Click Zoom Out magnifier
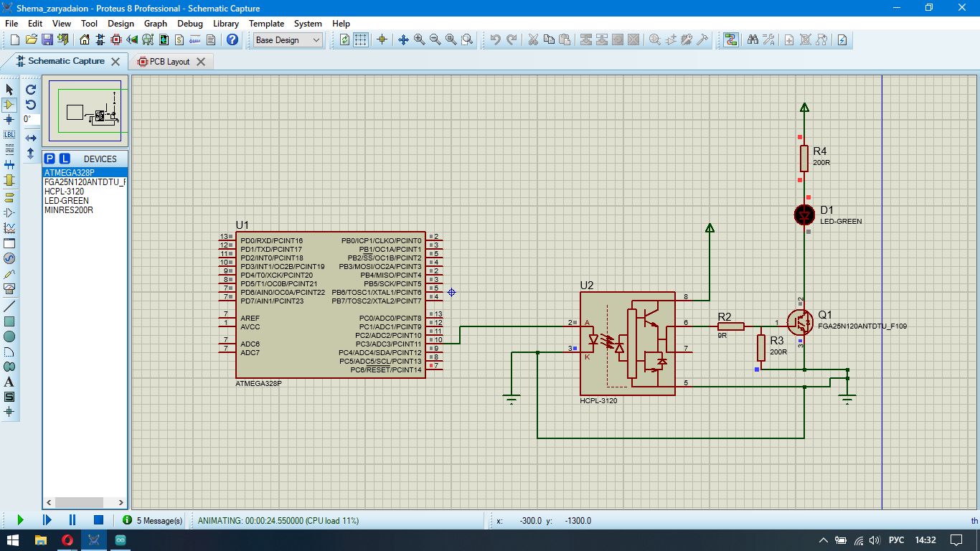The image size is (980, 551). click(435, 39)
